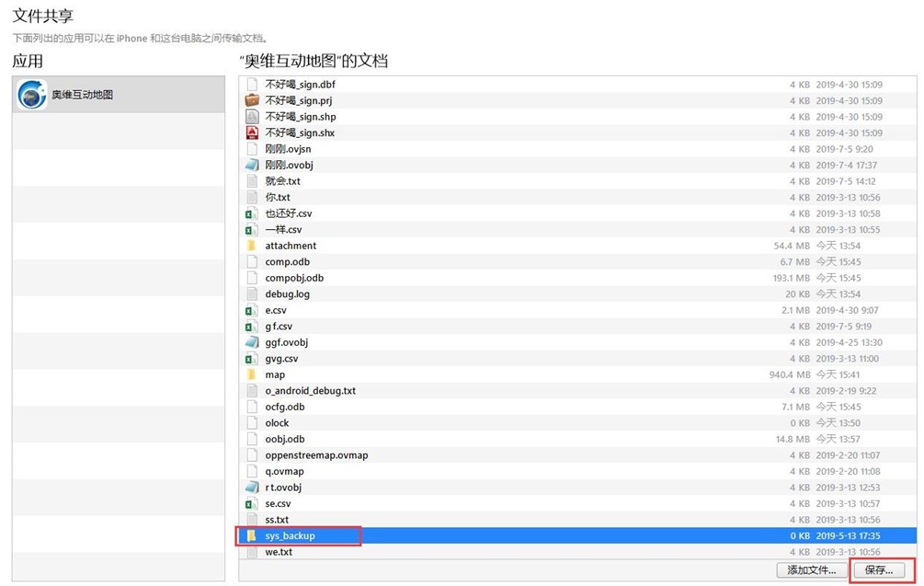The image size is (924, 586).
Task: Click the 不好喝_sign.prj file icon
Action: [x=252, y=101]
